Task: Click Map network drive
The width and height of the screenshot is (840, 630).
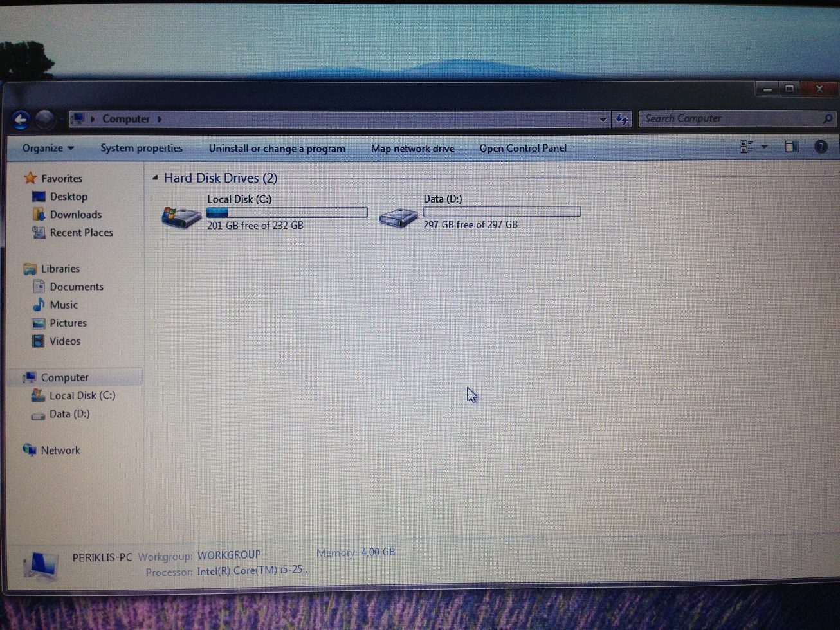Action: (x=412, y=148)
